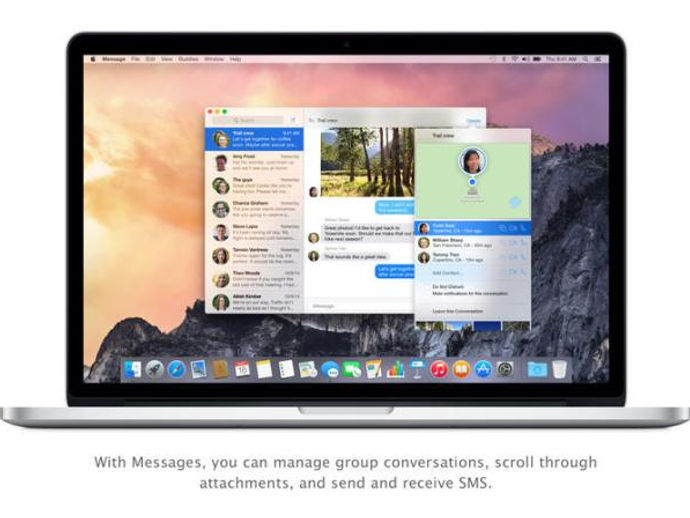Open the blue attachment thumbnail in popover
The height and width of the screenshot is (518, 690).
coord(487,326)
